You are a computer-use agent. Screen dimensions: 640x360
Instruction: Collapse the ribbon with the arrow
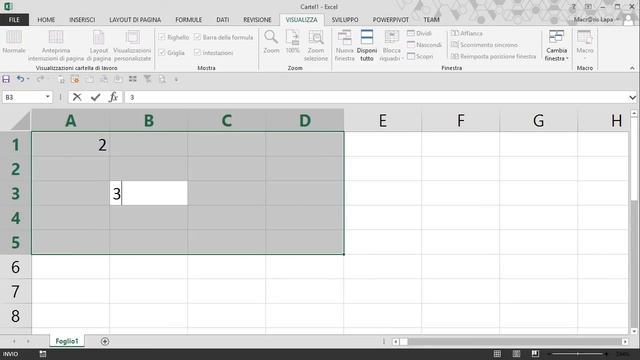[632, 68]
